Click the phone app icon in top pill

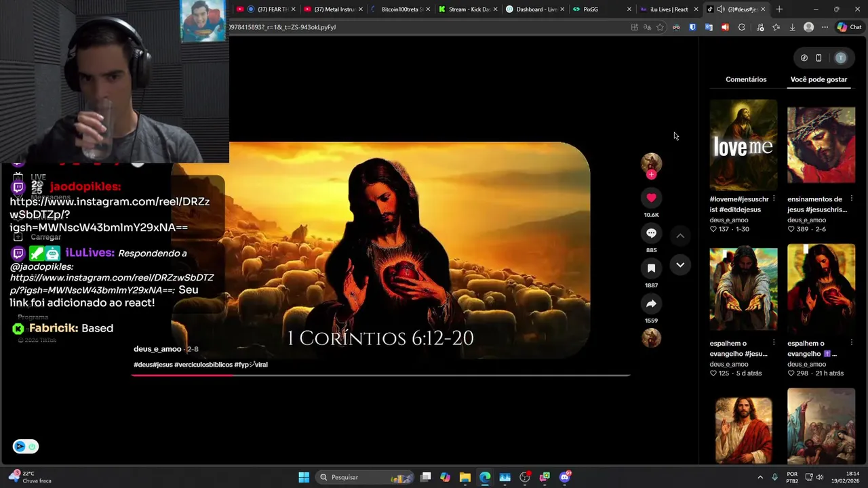click(x=818, y=58)
